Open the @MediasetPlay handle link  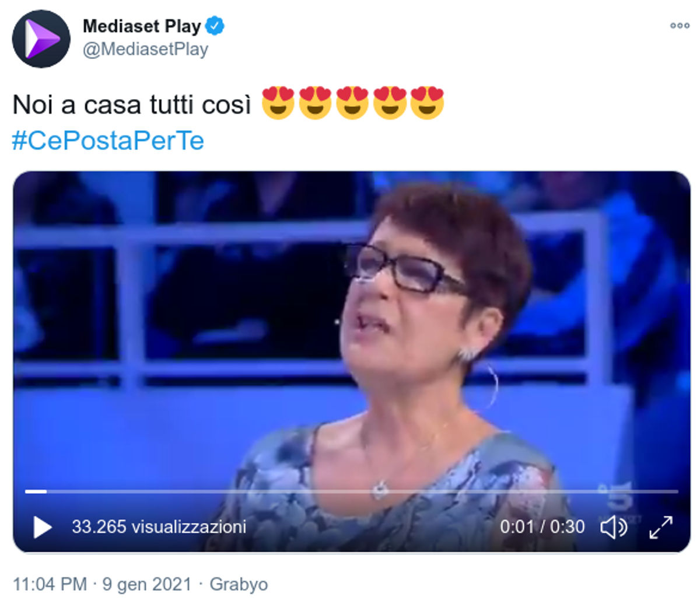click(145, 50)
